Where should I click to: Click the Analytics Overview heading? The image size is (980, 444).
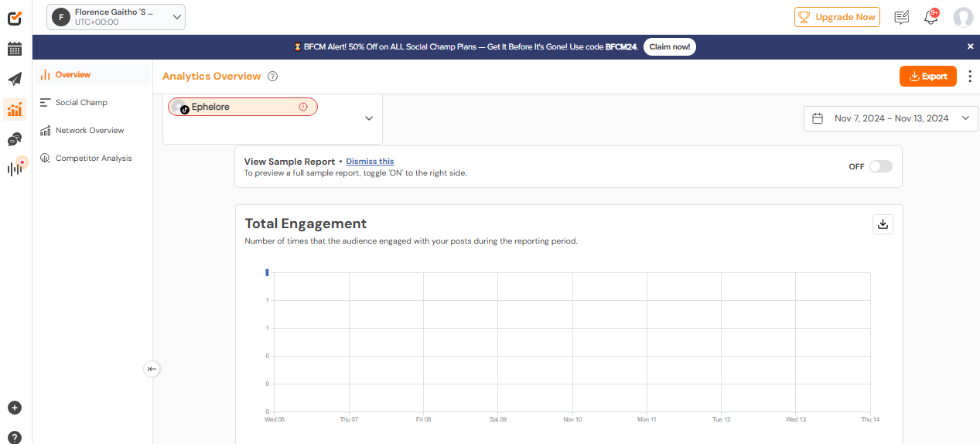tap(212, 77)
